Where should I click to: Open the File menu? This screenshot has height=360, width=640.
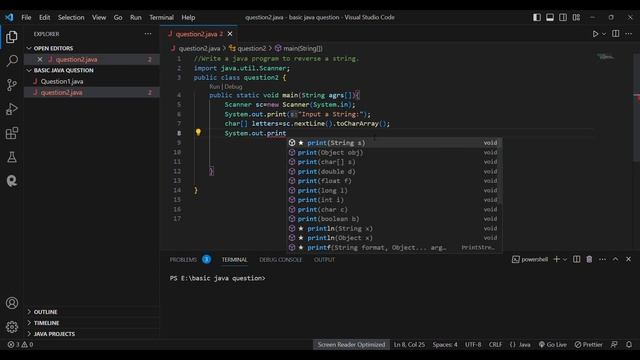[26, 17]
